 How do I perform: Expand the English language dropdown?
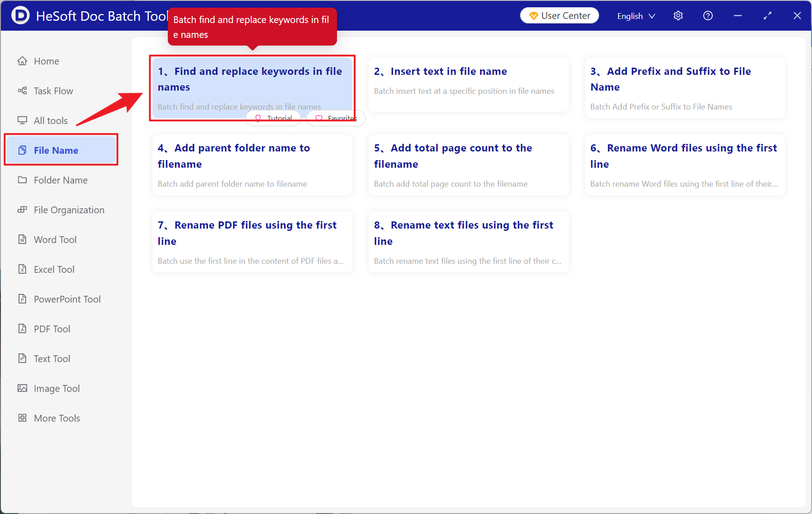click(x=636, y=16)
